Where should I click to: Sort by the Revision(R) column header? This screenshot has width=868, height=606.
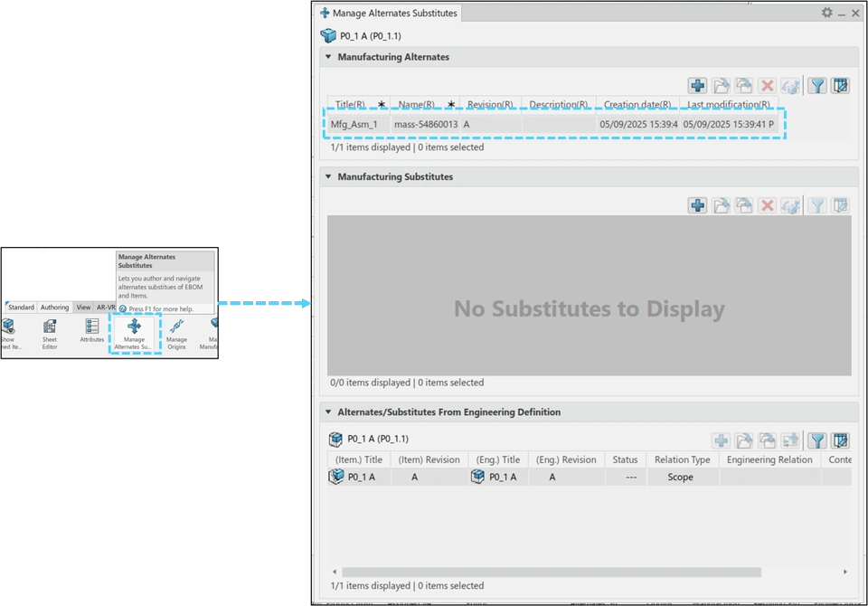[x=490, y=104]
